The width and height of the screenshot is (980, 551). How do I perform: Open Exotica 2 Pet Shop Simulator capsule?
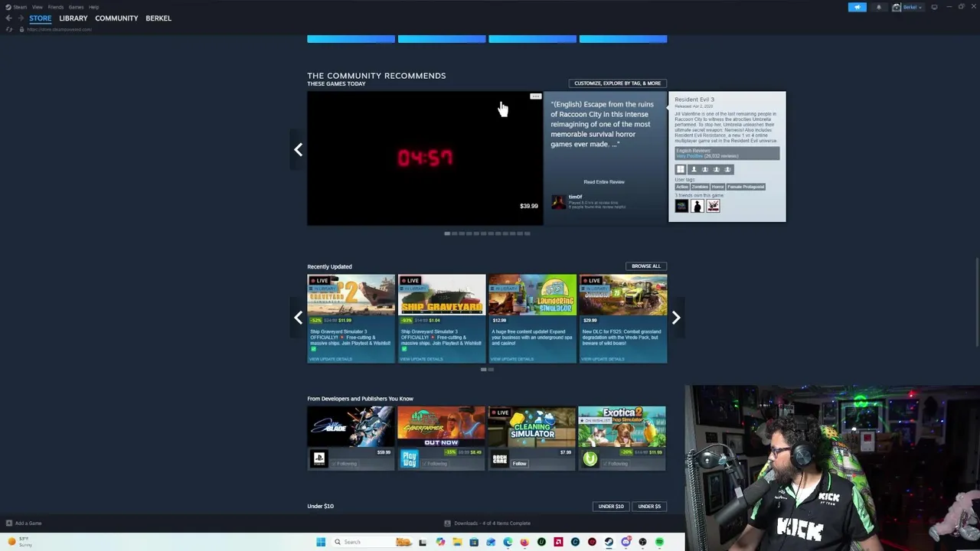click(x=622, y=427)
